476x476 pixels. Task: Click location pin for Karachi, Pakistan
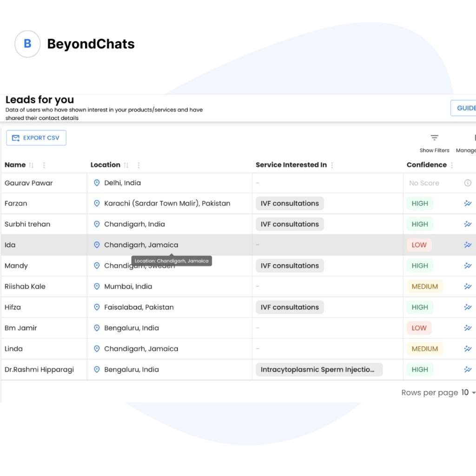coord(97,204)
